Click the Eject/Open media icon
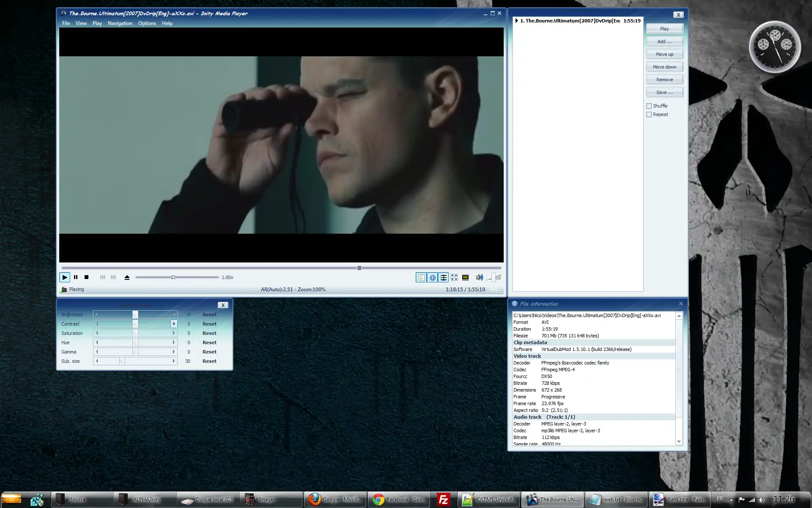 (127, 277)
